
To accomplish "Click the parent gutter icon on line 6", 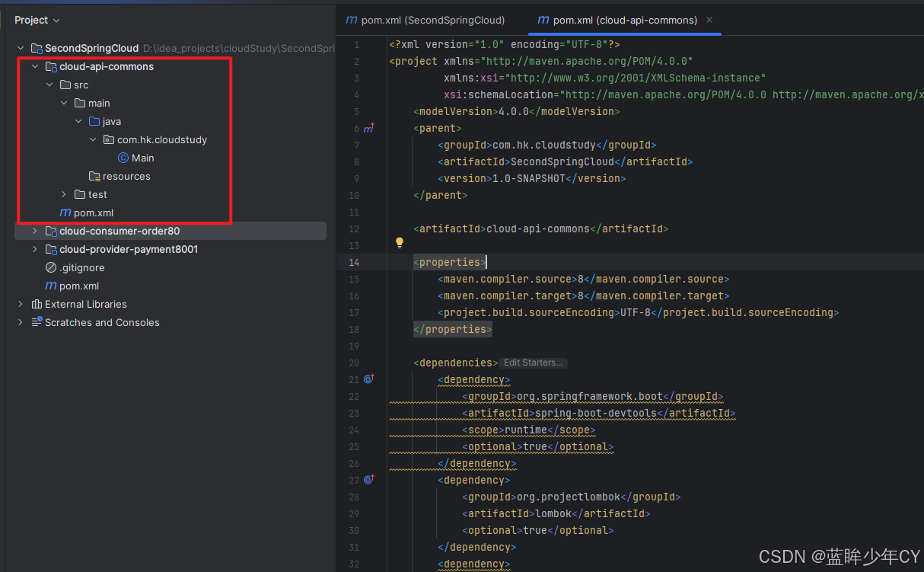I will click(369, 128).
